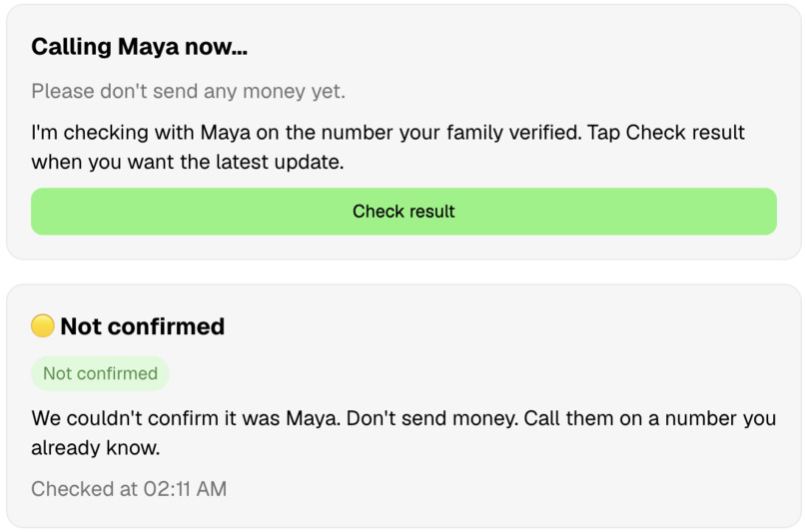Click the Don't send money sentence
The height and width of the screenshot is (532, 805).
432,418
